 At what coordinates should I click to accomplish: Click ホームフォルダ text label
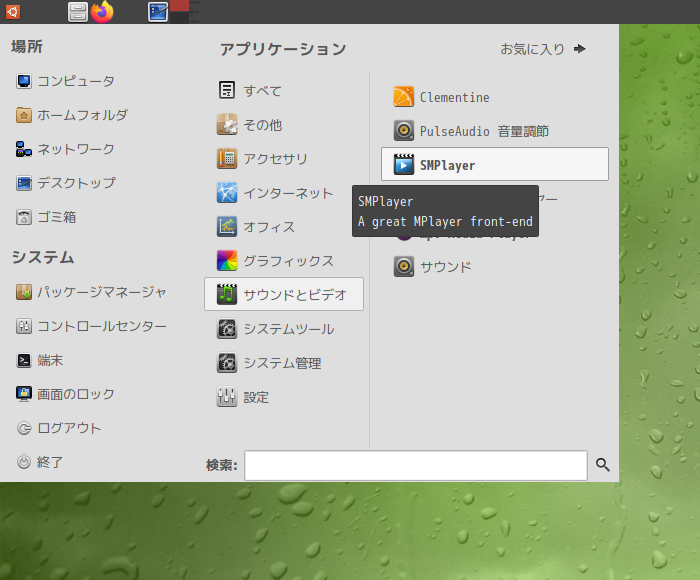tap(82, 115)
